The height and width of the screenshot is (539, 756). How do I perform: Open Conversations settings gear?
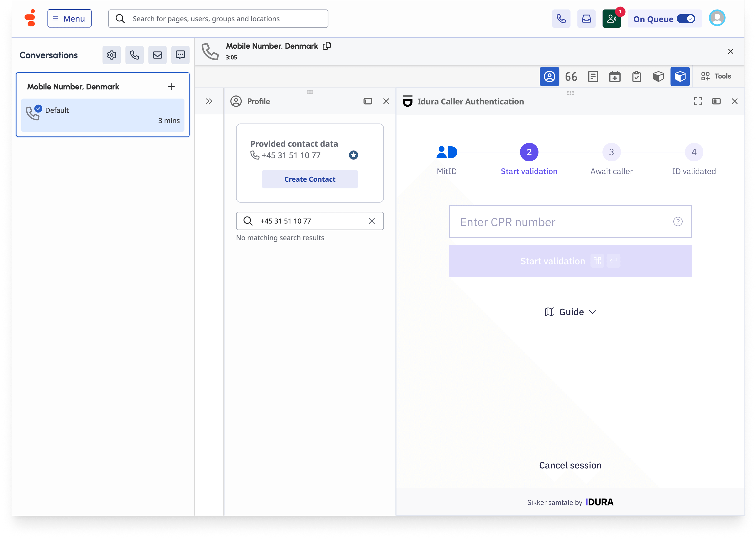[x=112, y=55]
